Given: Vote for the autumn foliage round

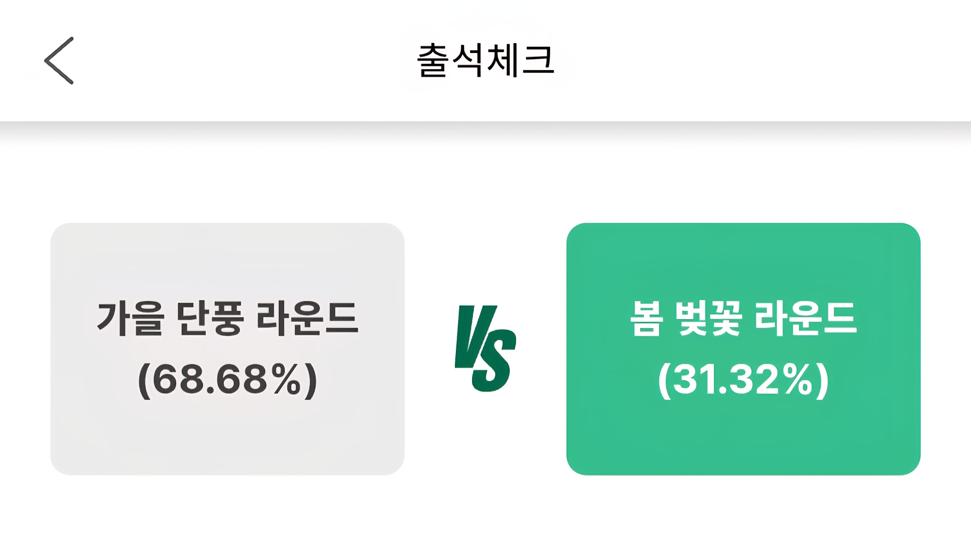Looking at the screenshot, I should tap(227, 349).
